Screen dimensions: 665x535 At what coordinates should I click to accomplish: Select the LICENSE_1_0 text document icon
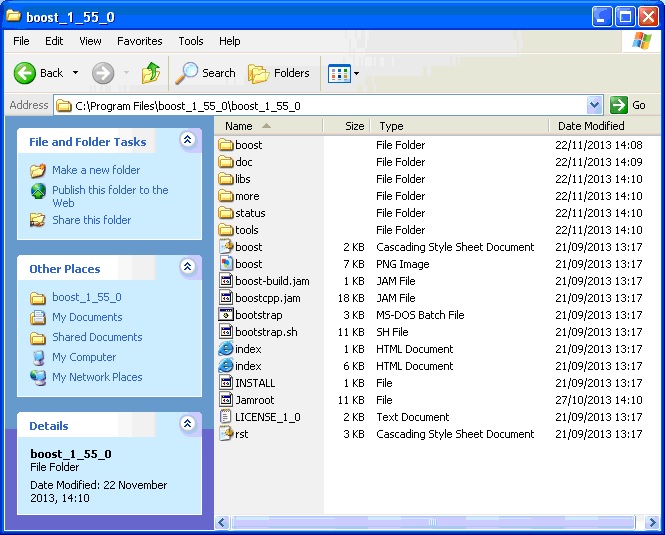click(x=226, y=417)
